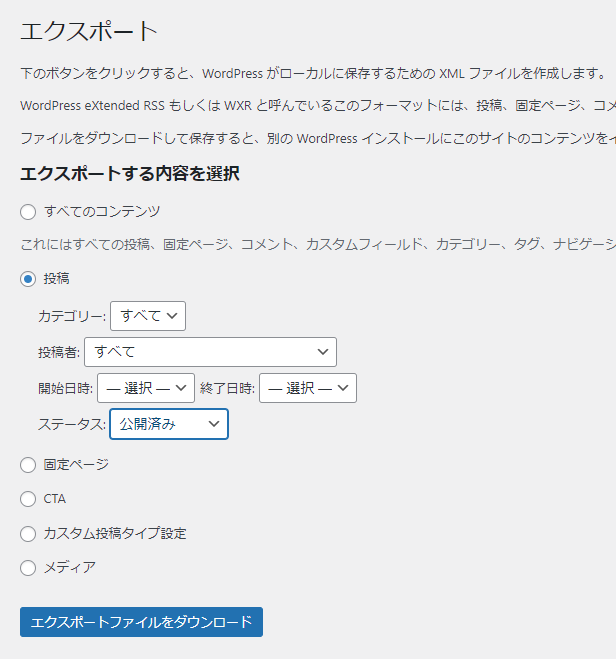Click the 終了日時: label

[x=227, y=388]
